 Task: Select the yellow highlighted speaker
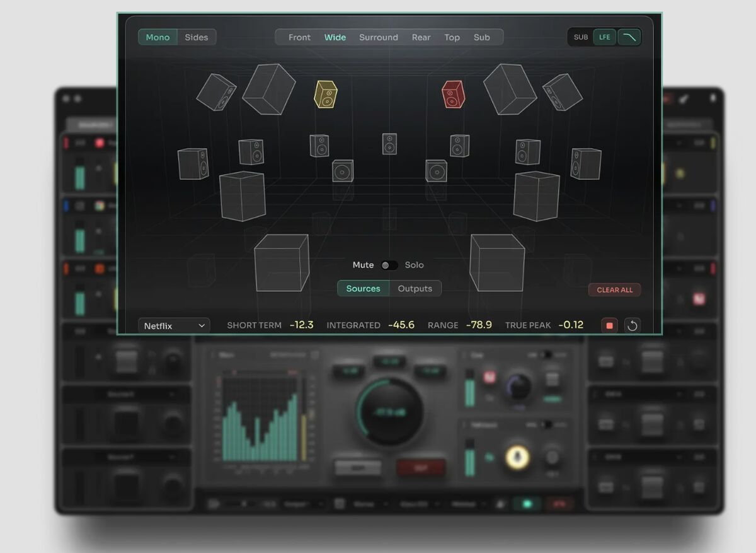[x=326, y=94]
